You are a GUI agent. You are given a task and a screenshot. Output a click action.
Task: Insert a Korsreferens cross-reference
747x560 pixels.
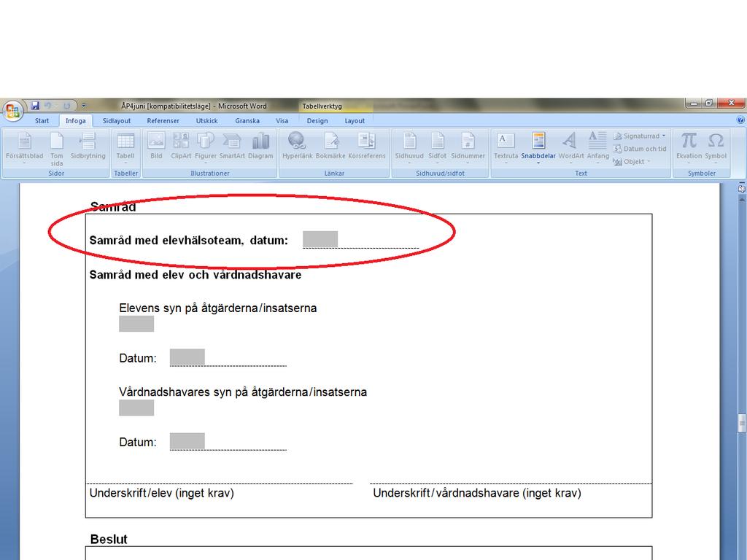point(367,147)
